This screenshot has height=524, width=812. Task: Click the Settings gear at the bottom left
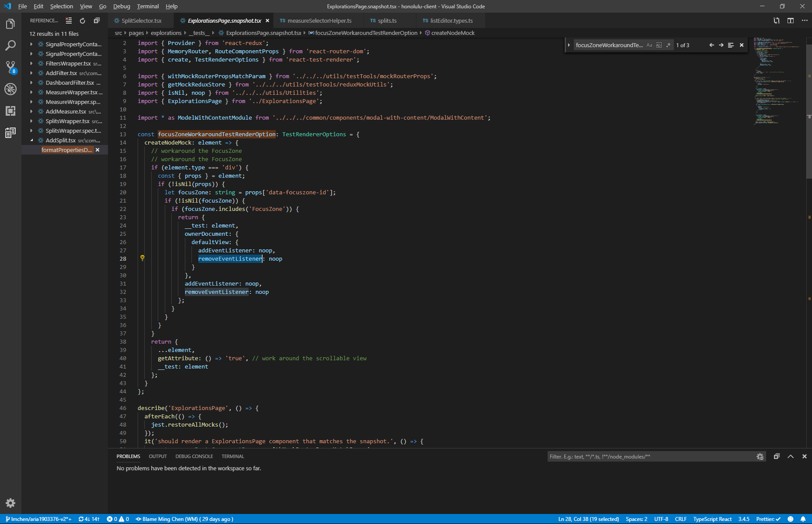click(x=10, y=503)
